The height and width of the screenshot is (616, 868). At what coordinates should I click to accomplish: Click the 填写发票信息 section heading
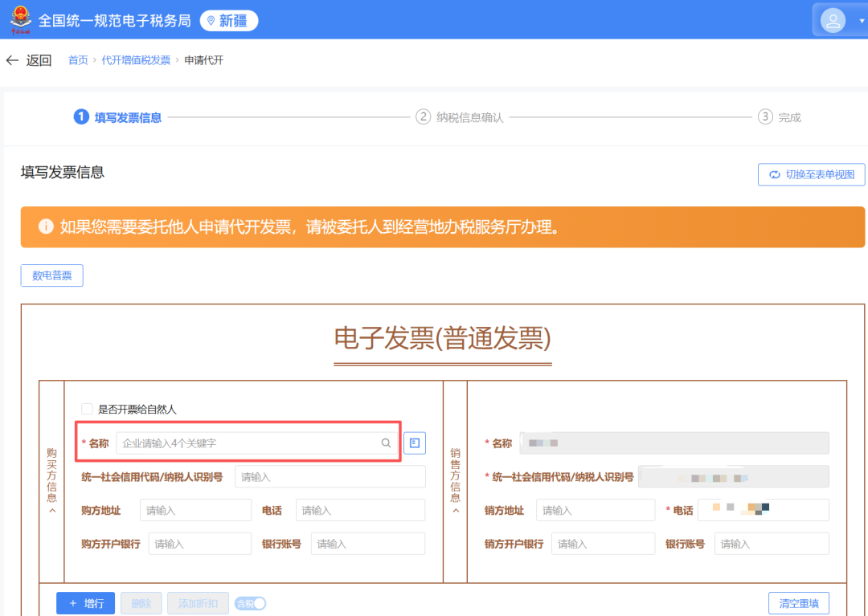pos(63,173)
